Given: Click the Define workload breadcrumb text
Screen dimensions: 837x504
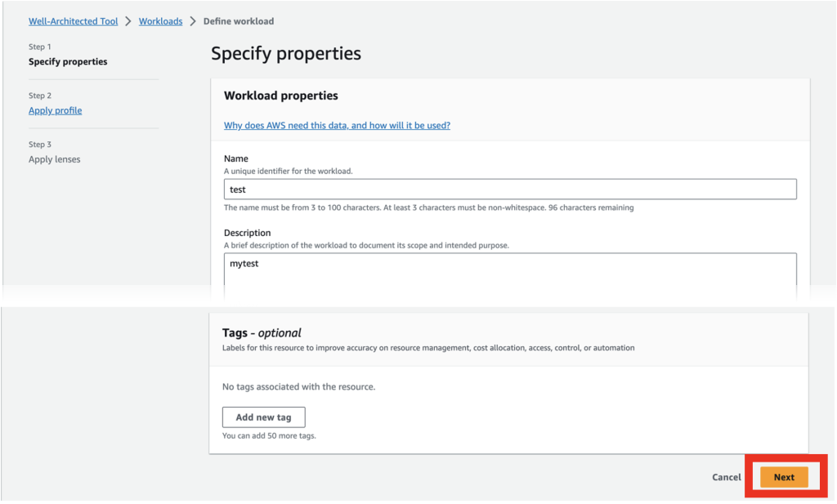Looking at the screenshot, I should 239,21.
